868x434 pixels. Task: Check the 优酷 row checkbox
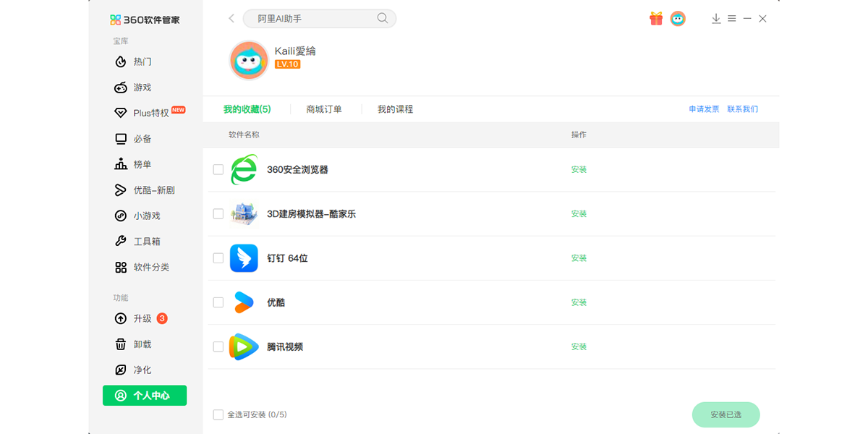218,302
